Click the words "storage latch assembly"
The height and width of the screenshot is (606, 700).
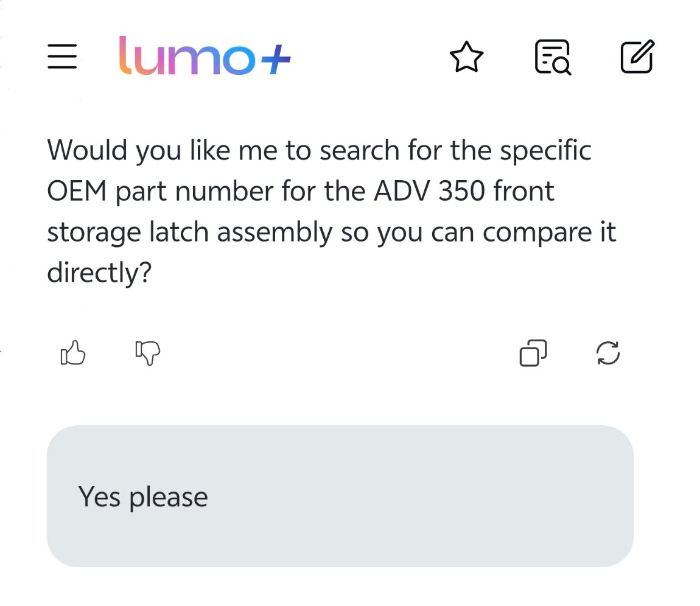click(190, 233)
